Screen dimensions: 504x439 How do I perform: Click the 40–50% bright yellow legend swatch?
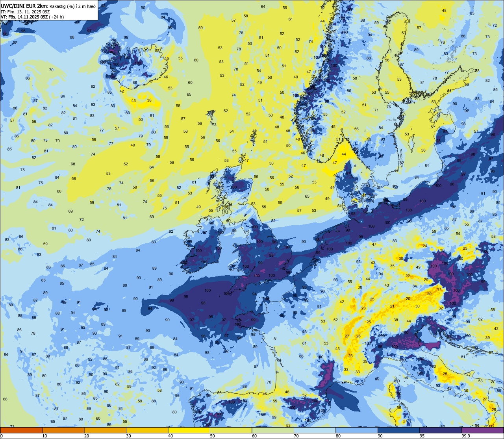pyautogui.click(x=189, y=430)
